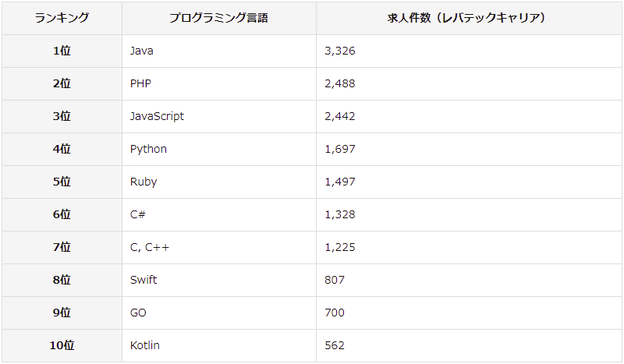Viewport: 624px width, 364px height.
Task: Select the 1位 ranking cell
Action: (x=62, y=51)
